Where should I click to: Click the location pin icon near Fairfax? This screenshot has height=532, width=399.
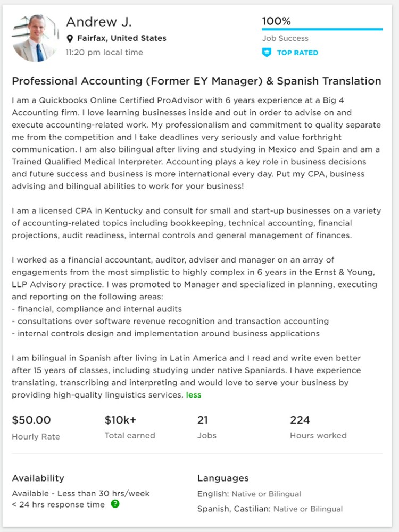click(x=70, y=38)
